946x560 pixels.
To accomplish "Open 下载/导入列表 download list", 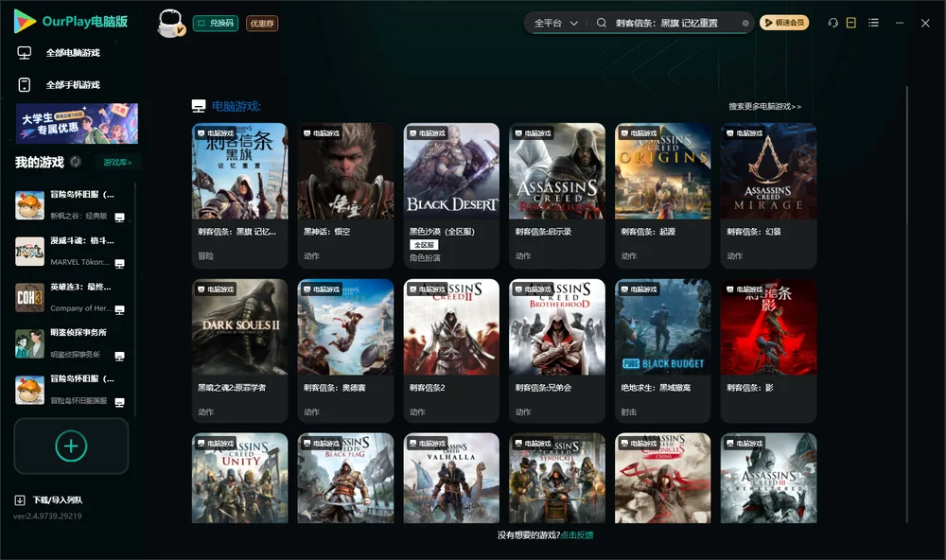I will (x=58, y=500).
